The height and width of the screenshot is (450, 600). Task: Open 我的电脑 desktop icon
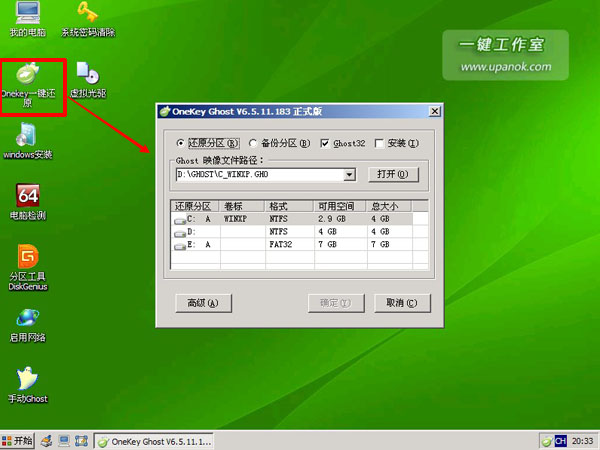coord(27,14)
